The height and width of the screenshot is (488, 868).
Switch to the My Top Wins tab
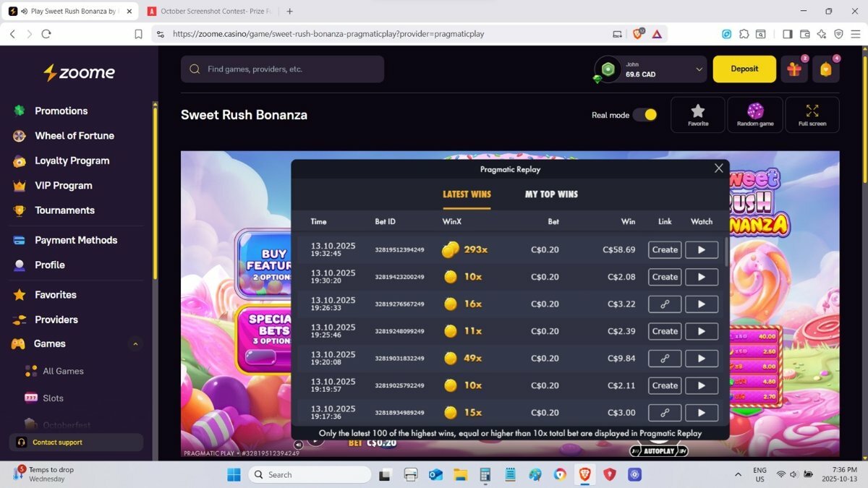pyautogui.click(x=551, y=194)
